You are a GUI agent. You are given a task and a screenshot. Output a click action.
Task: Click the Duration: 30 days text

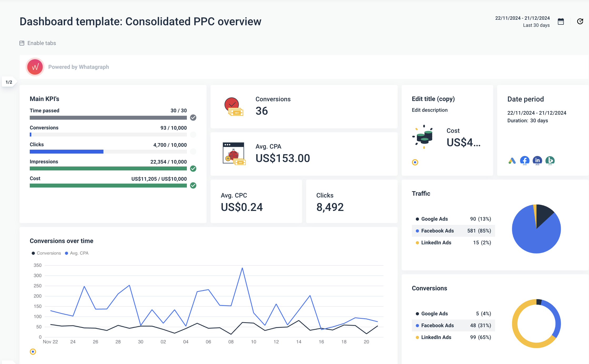[x=528, y=120]
